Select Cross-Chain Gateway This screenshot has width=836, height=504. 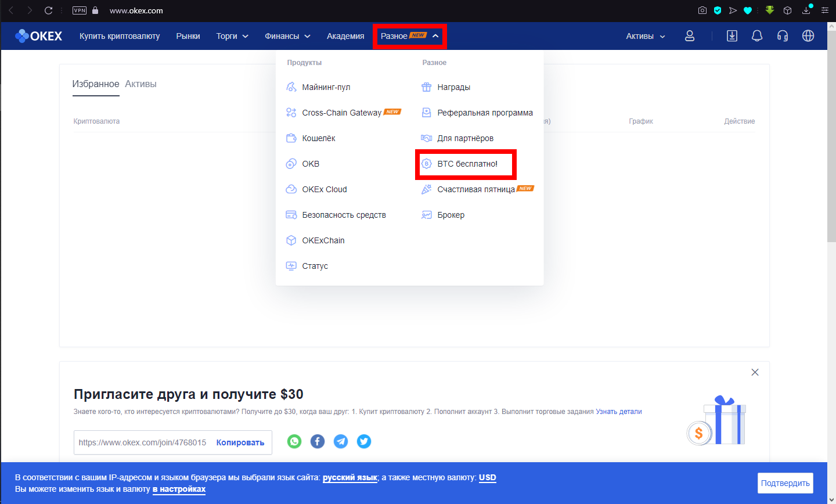tap(343, 113)
